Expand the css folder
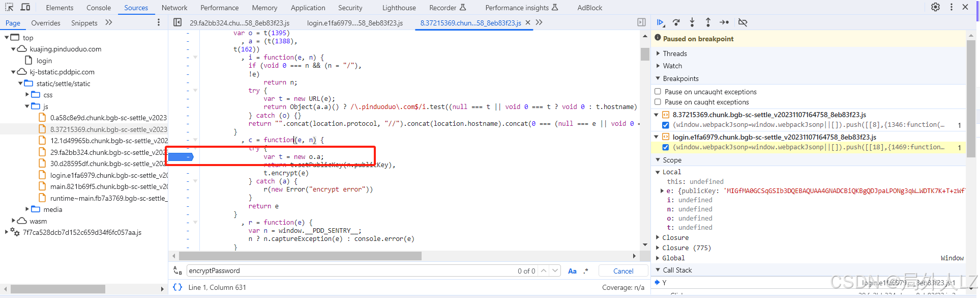The width and height of the screenshot is (980, 298). click(27, 95)
